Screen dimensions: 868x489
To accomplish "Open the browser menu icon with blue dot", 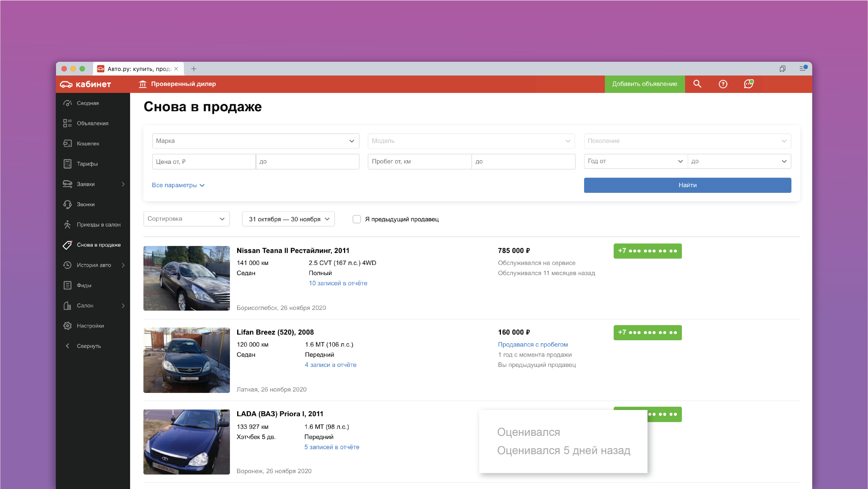I will pyautogui.click(x=803, y=69).
